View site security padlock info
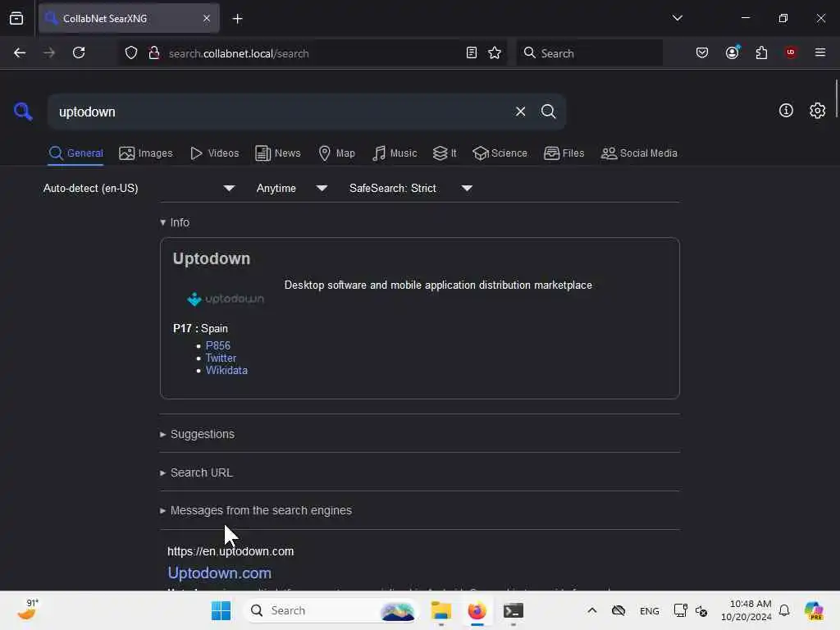The image size is (840, 630). point(153,52)
